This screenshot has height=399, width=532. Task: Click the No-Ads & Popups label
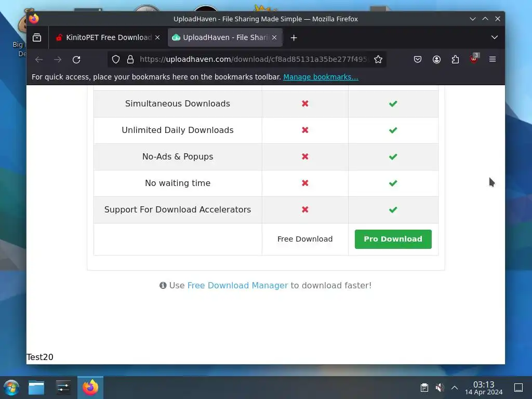pyautogui.click(x=178, y=156)
